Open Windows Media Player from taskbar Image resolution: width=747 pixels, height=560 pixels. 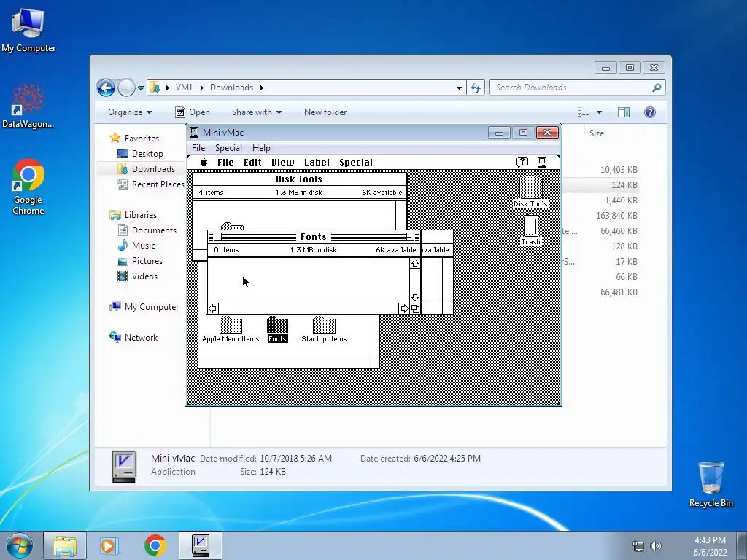(109, 545)
